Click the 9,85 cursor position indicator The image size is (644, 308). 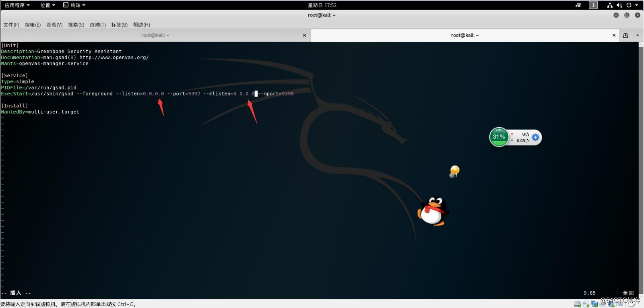[590, 293]
